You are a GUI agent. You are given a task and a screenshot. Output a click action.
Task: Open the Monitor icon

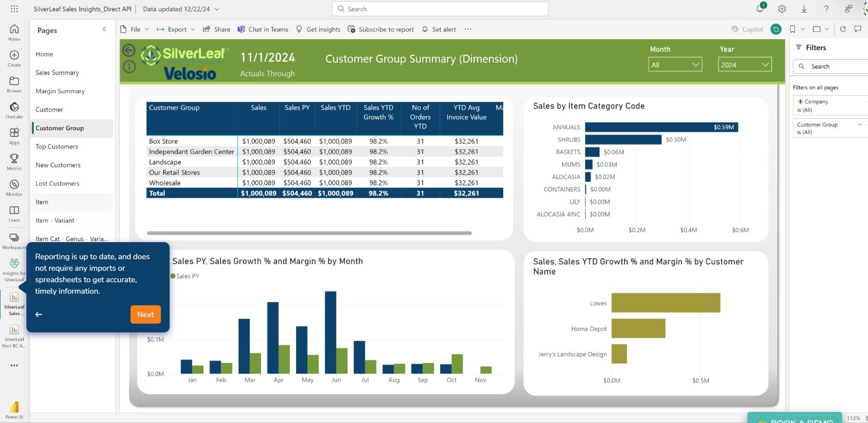pyautogui.click(x=14, y=187)
